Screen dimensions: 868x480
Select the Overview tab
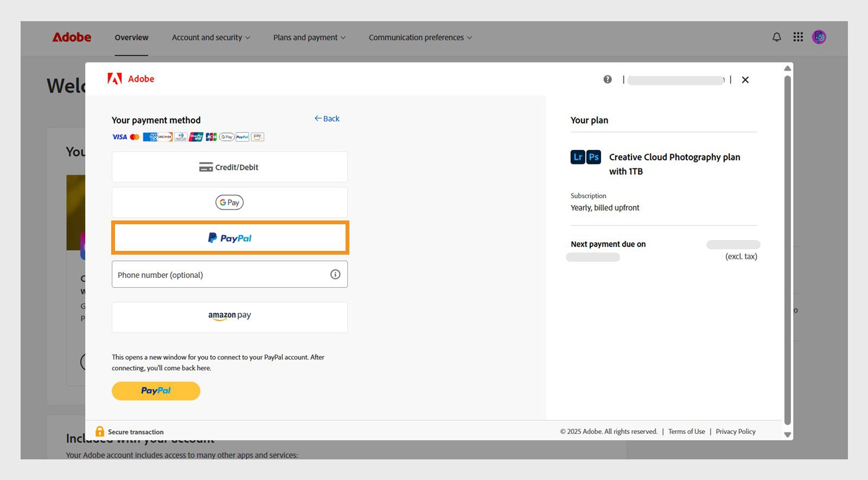131,37
